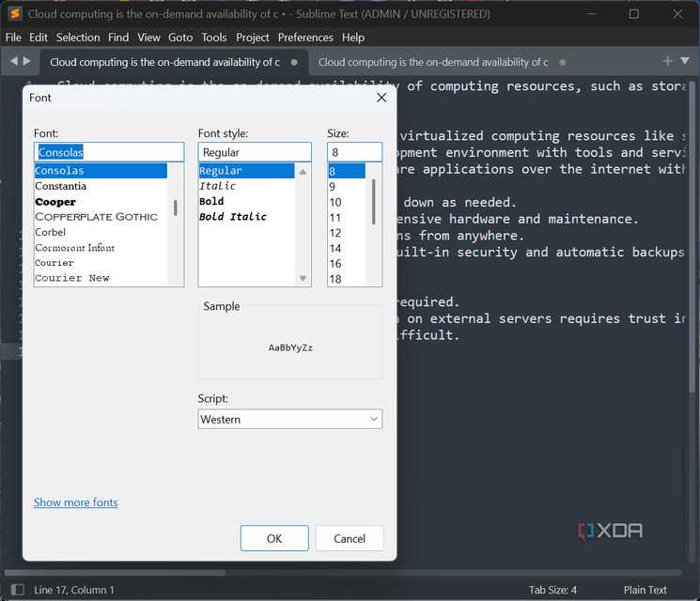Click font style list scroll up arrow
Screen dimensions: 700x601
[x=303, y=171]
